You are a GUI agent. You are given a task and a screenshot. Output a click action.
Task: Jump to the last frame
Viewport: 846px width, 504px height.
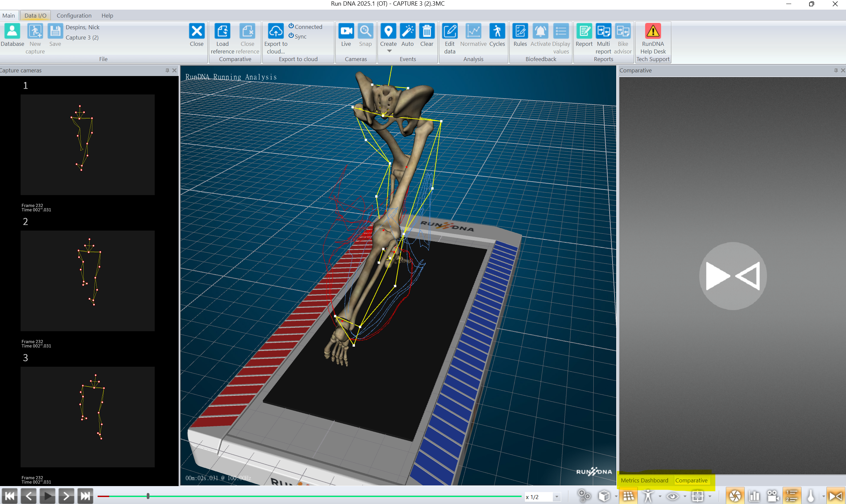(x=85, y=496)
